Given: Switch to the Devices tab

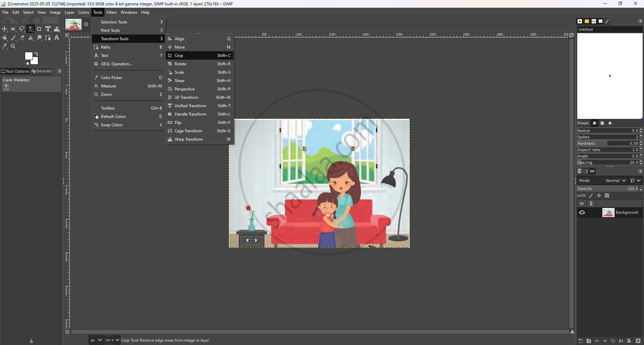Looking at the screenshot, I should (x=42, y=71).
